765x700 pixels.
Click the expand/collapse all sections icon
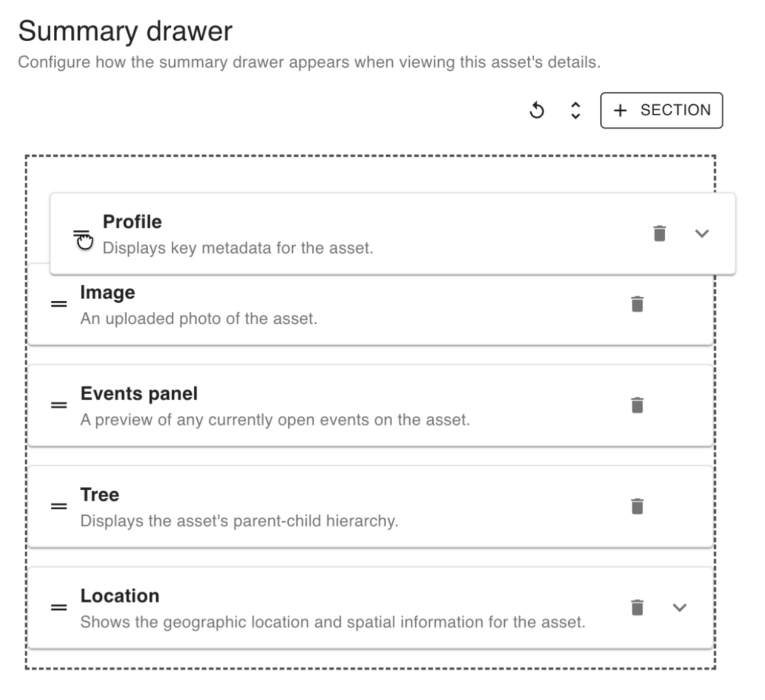tap(576, 110)
